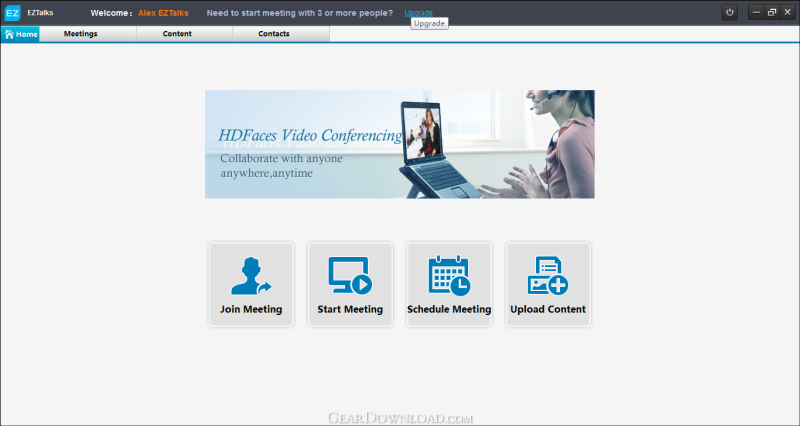Click the Start Meeting button
Screen dimensions: 800x426
[x=350, y=284]
